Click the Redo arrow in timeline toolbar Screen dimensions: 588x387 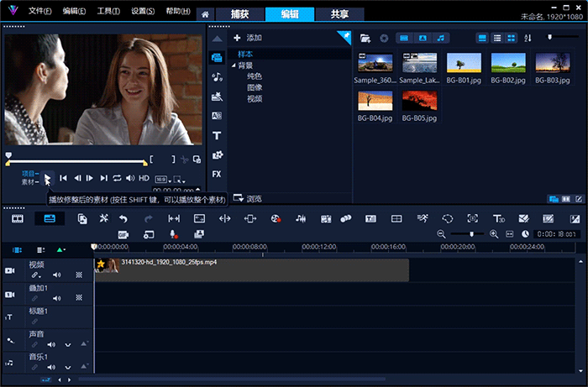pyautogui.click(x=149, y=218)
